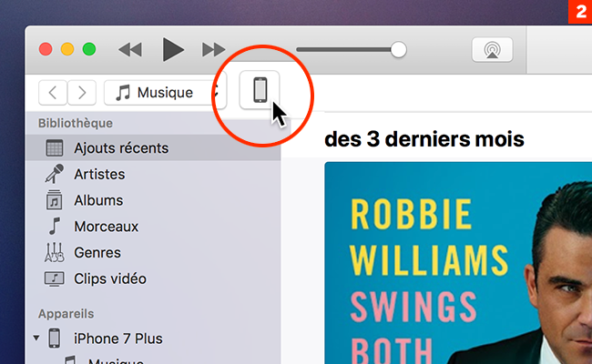Go back with the left chevron button
592x364 pixels.
[x=53, y=93]
